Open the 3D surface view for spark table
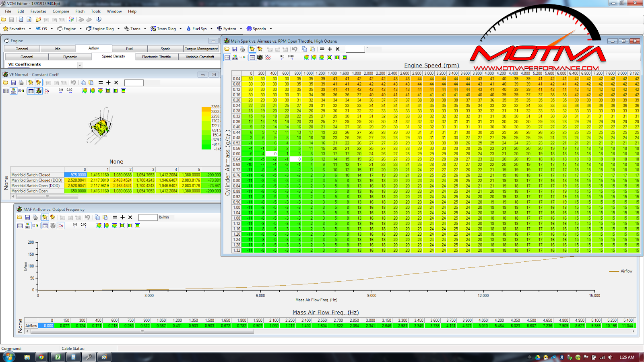The height and width of the screenshot is (362, 644). point(260,57)
